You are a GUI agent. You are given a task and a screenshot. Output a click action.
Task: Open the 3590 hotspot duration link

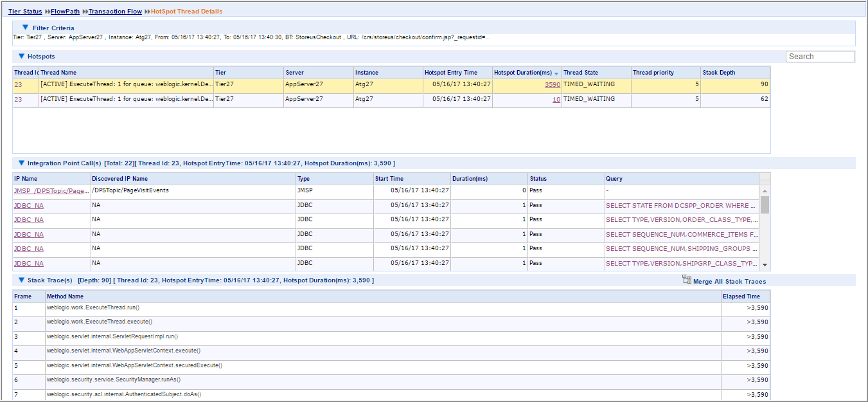coord(552,85)
